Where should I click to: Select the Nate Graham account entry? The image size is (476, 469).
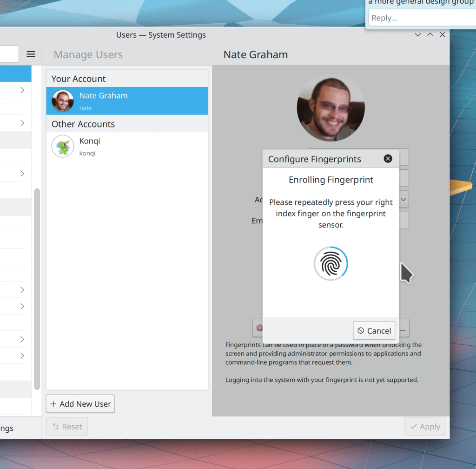click(x=127, y=101)
